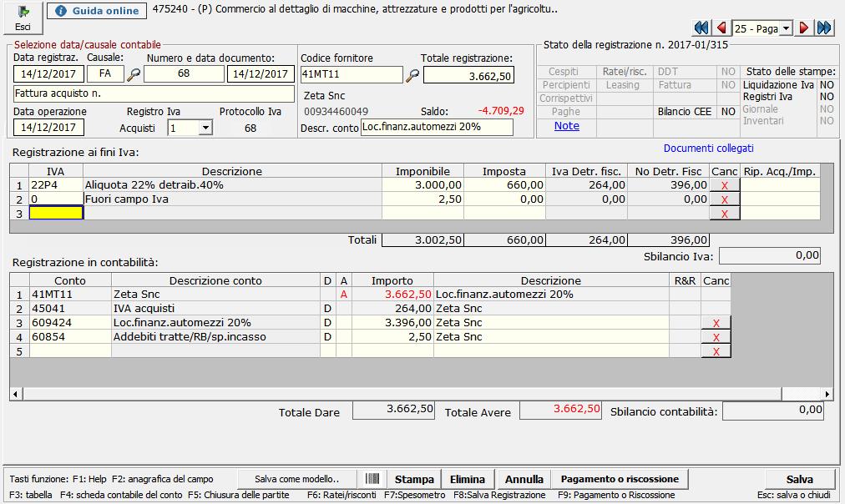Click the Totale Dare field
The width and height of the screenshot is (845, 504).
(393, 411)
